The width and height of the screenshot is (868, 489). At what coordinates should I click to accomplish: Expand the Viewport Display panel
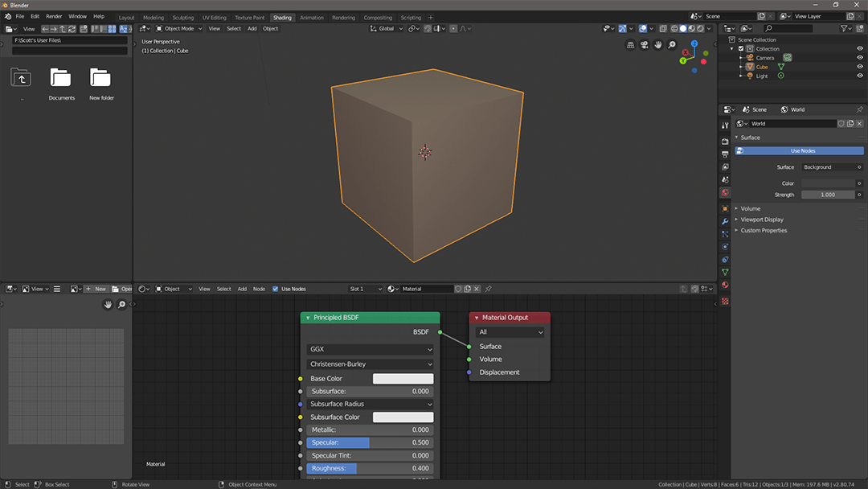pyautogui.click(x=761, y=220)
